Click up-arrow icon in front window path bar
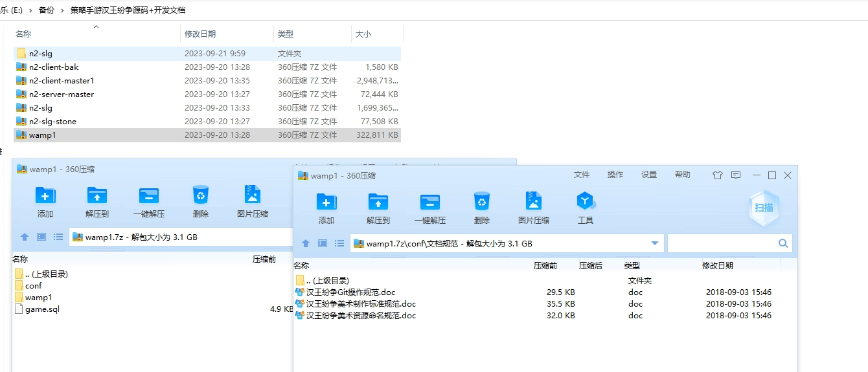Screen dimensions: 868x372 click(x=306, y=243)
